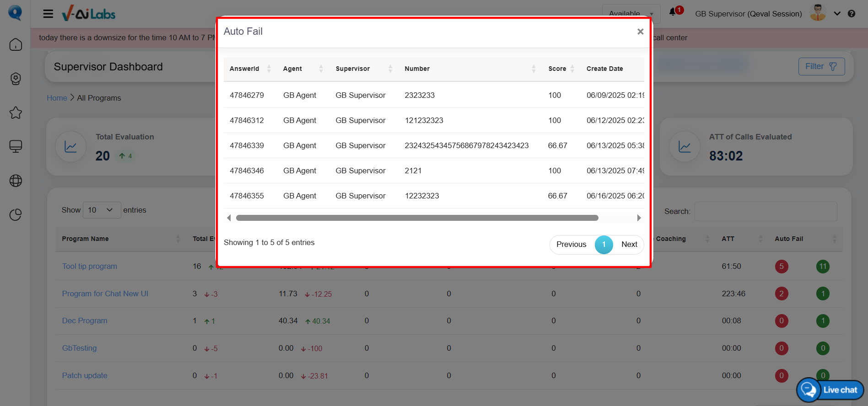
Task: Open the Patch update program link
Action: [x=85, y=375]
